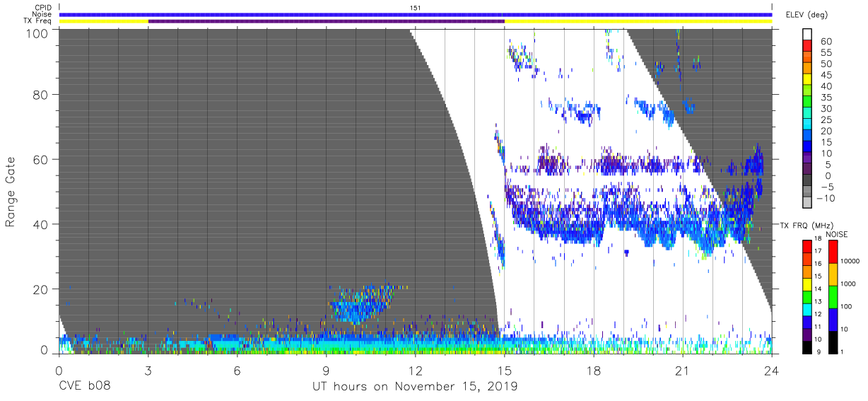
Task: Click the 21 tick on UT hours axis
Action: pyautogui.click(x=683, y=370)
